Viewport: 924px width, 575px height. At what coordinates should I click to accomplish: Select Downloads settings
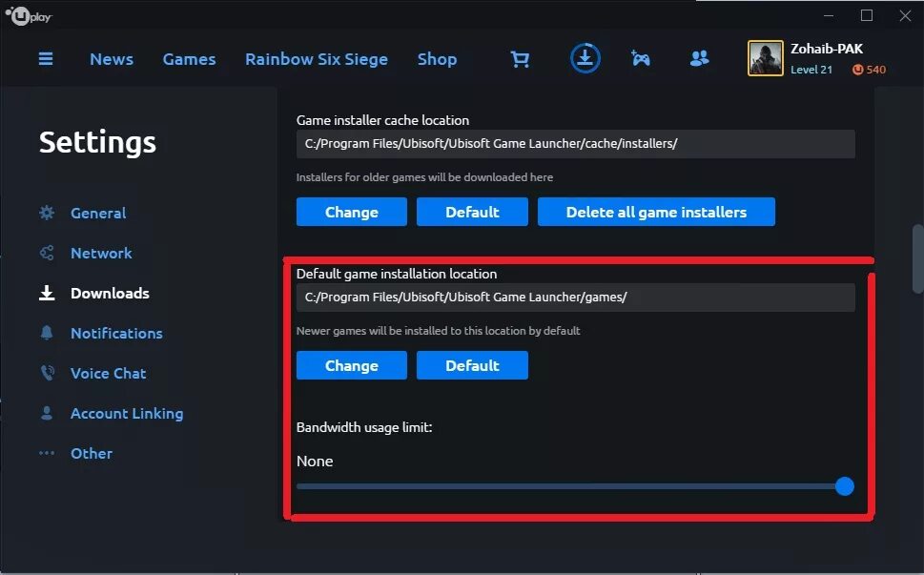pyautogui.click(x=110, y=293)
